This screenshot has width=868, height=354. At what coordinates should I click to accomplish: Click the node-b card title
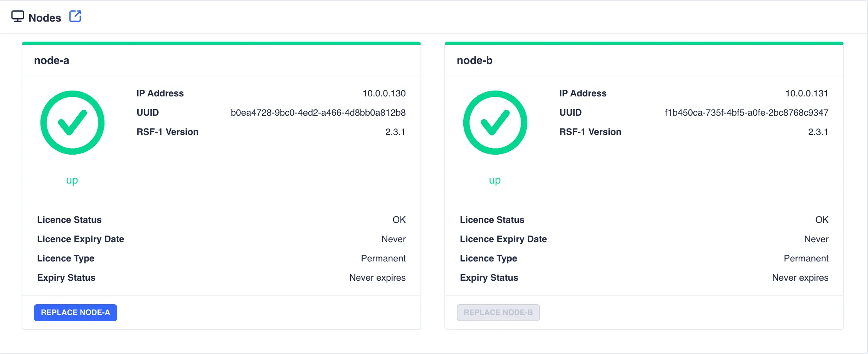(474, 61)
